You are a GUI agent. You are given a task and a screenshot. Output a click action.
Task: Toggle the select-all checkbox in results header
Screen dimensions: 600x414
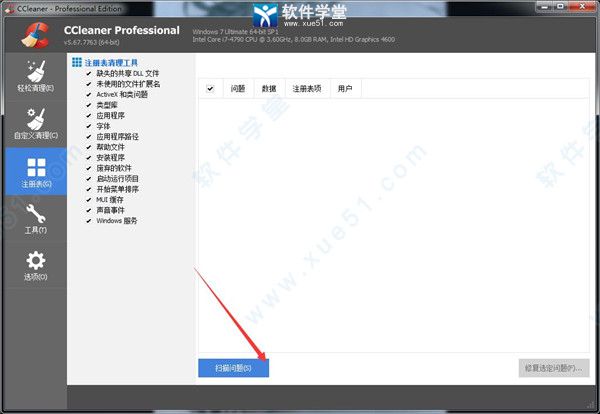[210, 89]
